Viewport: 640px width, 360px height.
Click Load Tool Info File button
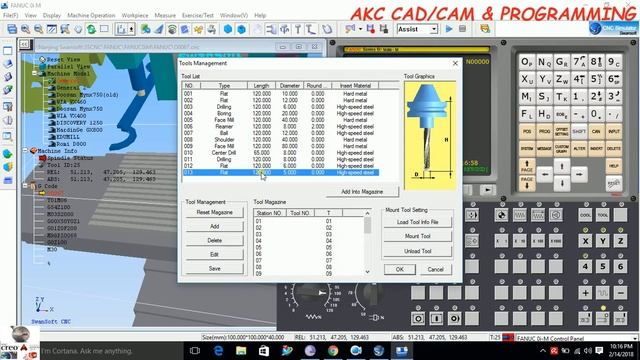coord(418,222)
